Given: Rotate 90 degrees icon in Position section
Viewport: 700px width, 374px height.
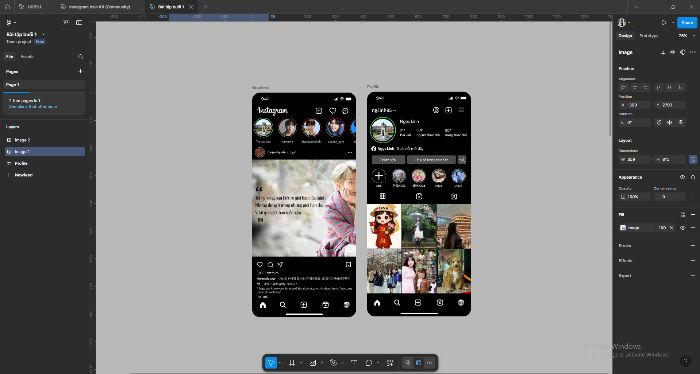Looking at the screenshot, I should tap(659, 122).
